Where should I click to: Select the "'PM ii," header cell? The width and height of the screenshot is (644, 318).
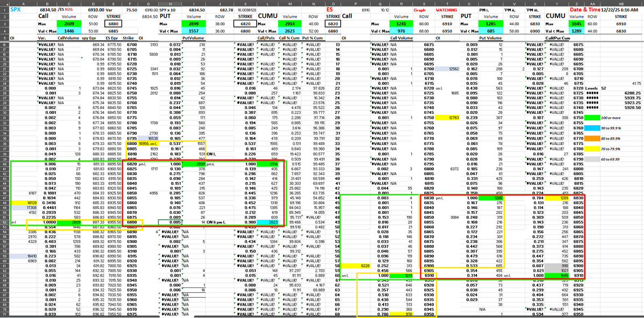click(x=514, y=9)
